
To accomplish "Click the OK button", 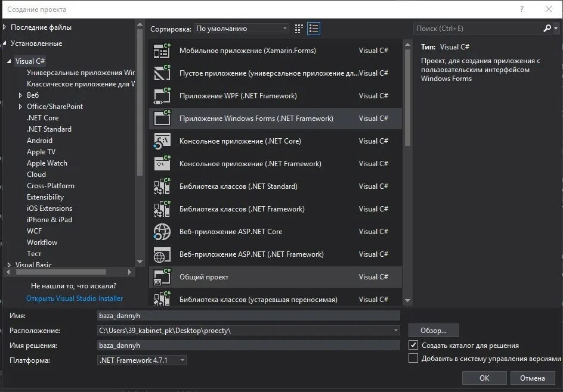I will (484, 378).
